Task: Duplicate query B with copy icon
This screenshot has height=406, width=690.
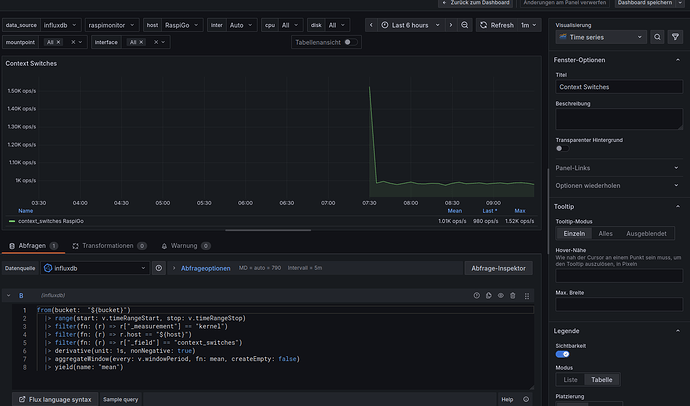Action: 489,295
